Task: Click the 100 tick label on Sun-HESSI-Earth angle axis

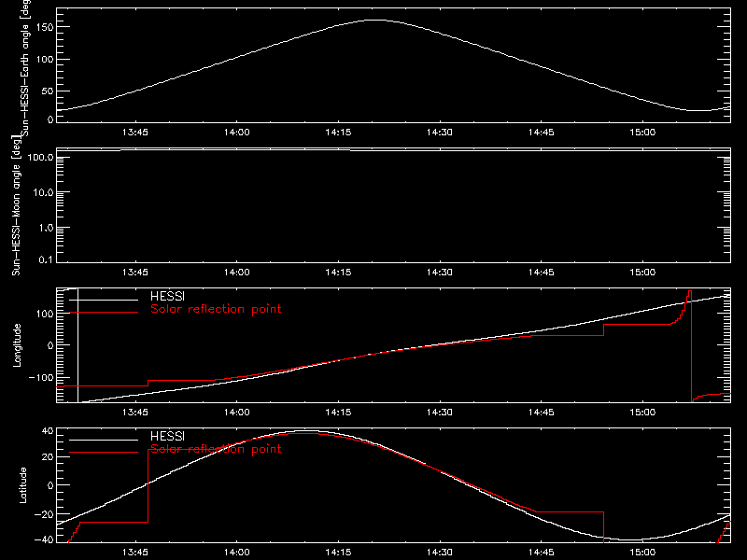Action: click(45, 59)
